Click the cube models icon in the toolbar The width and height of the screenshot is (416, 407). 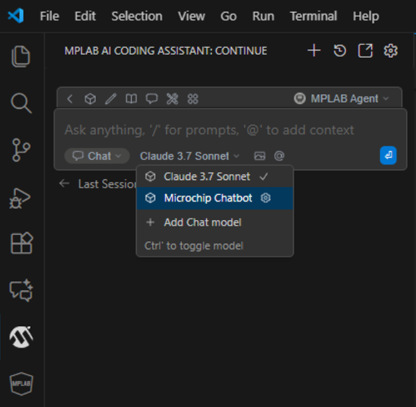tap(90, 99)
